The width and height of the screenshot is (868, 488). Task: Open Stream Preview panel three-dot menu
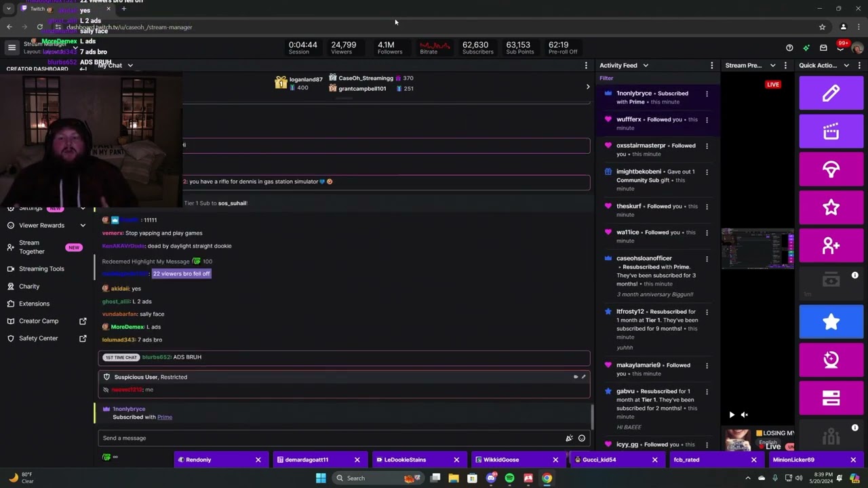(785, 66)
